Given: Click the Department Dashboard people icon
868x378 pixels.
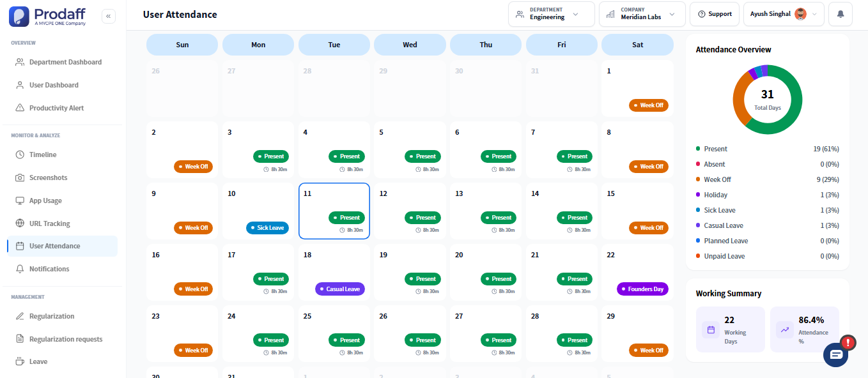Looking at the screenshot, I should (x=20, y=62).
